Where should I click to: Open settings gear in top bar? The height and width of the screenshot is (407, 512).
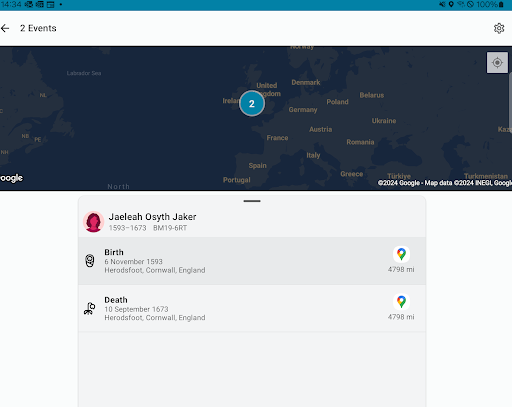(x=499, y=28)
